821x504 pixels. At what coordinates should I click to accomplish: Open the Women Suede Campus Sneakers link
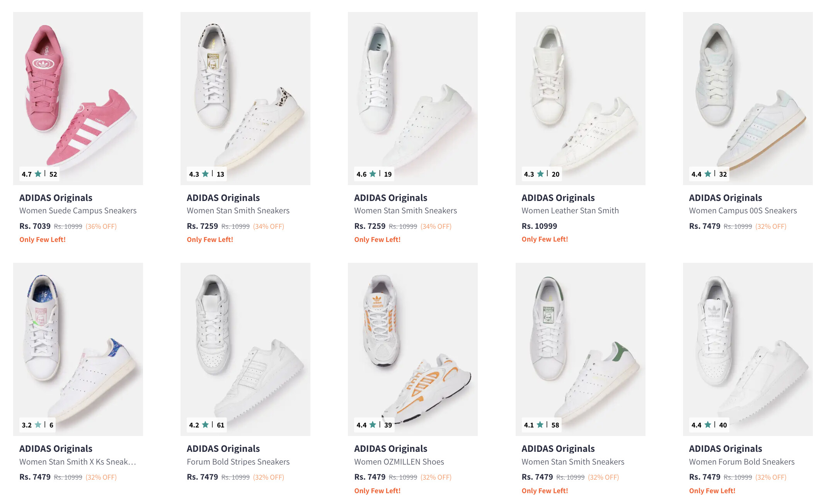coord(78,211)
